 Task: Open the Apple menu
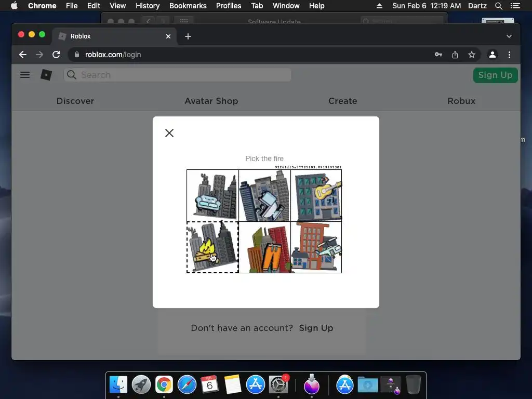14,6
